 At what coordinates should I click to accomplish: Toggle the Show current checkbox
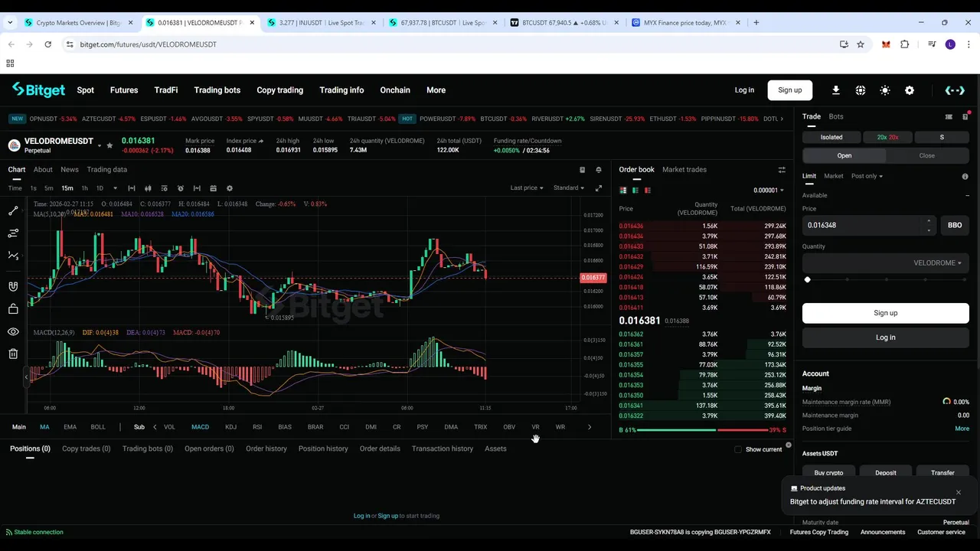738,449
